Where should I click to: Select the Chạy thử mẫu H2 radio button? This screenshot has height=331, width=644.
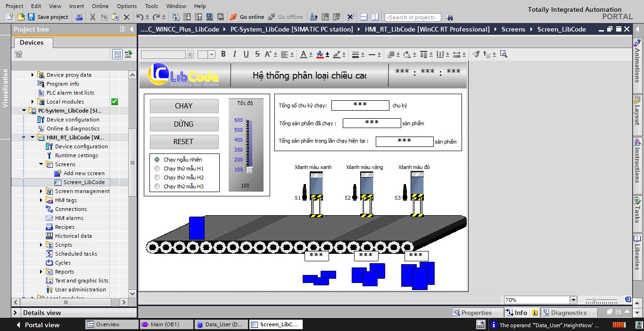tap(157, 178)
